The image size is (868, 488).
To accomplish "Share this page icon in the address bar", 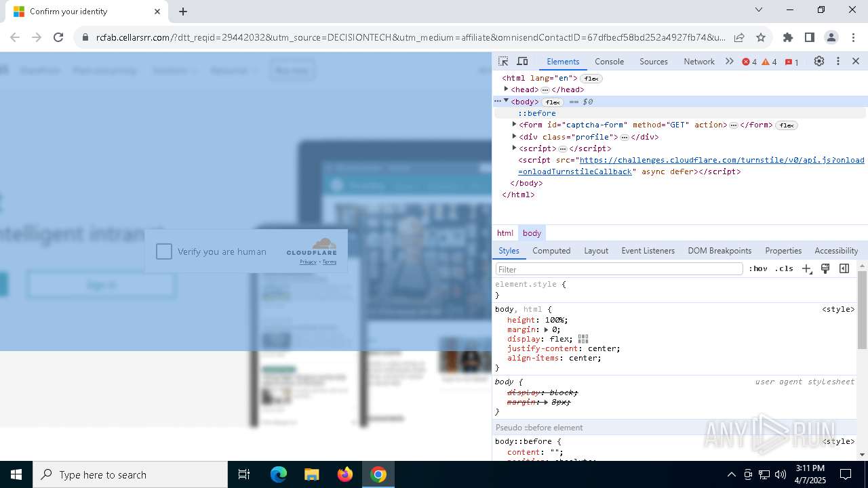I will (739, 37).
